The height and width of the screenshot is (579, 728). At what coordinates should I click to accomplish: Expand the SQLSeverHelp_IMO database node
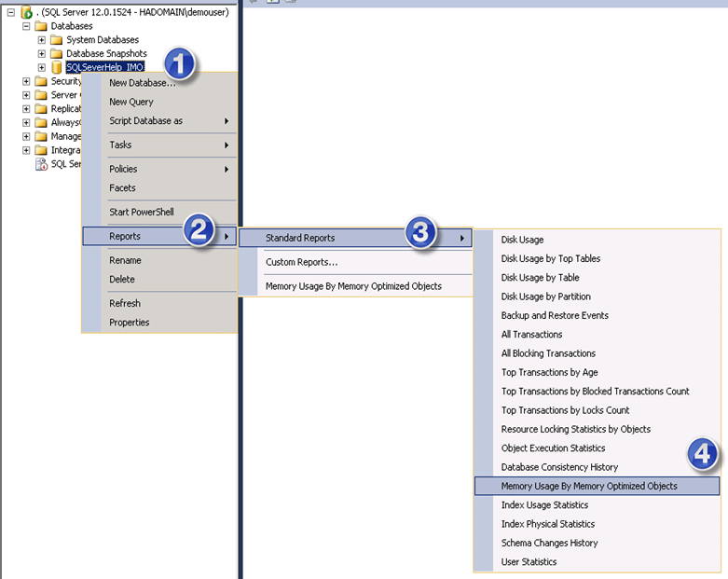tap(41, 68)
